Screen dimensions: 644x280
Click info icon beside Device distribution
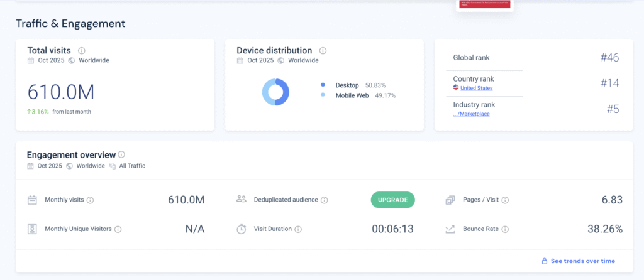(323, 51)
